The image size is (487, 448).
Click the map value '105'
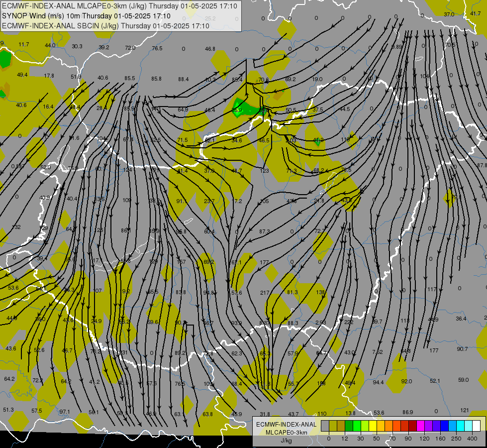pyautogui.click(x=264, y=201)
